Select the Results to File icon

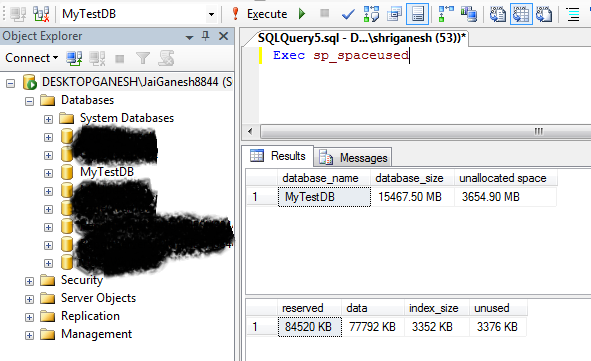(544, 14)
